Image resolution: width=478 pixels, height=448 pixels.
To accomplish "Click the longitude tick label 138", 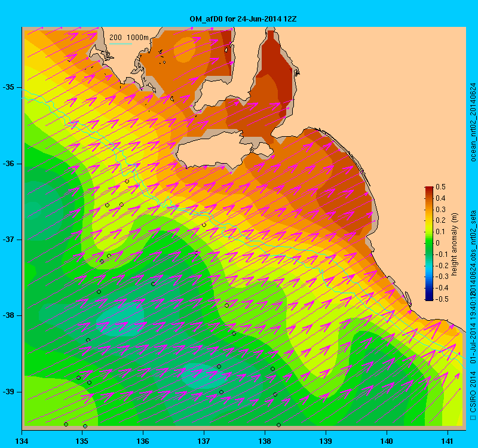I will (x=265, y=441).
